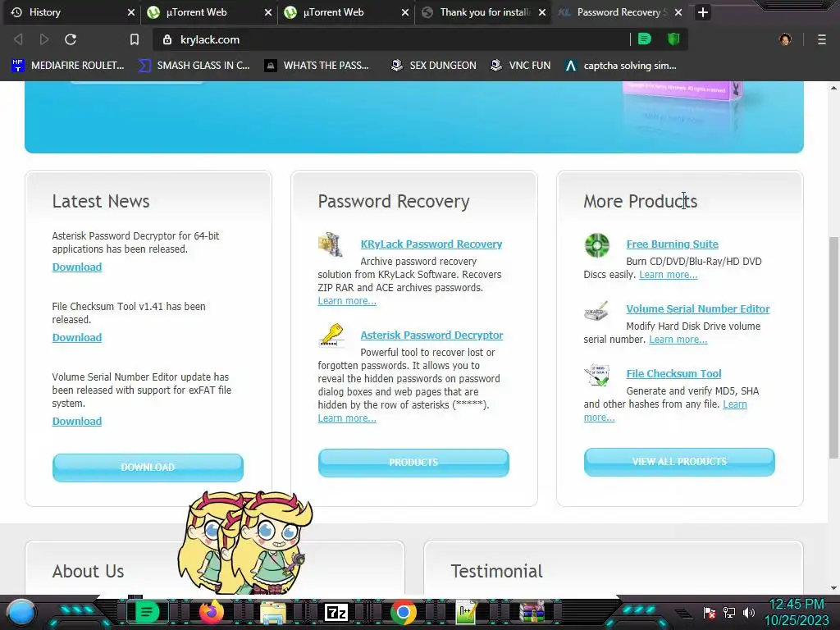Click the padlock site info icon

click(x=167, y=39)
